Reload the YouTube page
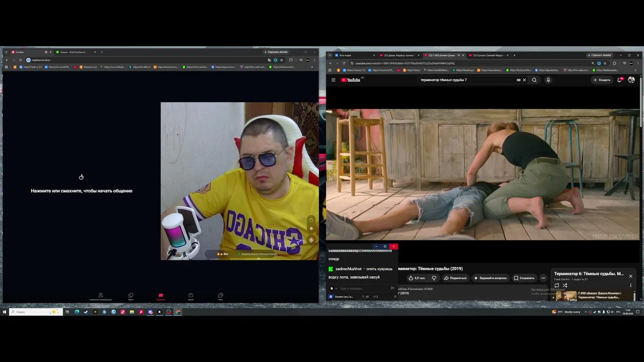The image size is (644, 362). pos(344,63)
